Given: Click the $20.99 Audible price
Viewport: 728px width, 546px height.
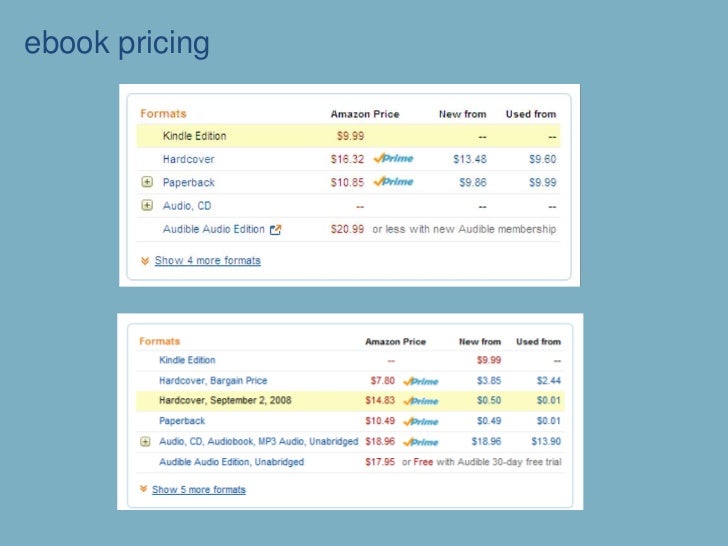Looking at the screenshot, I should point(347,229).
